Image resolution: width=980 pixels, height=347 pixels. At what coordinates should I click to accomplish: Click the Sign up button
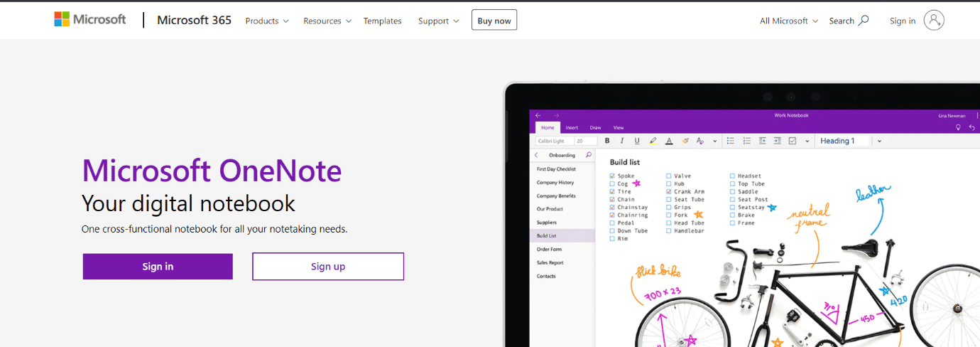coord(328,267)
